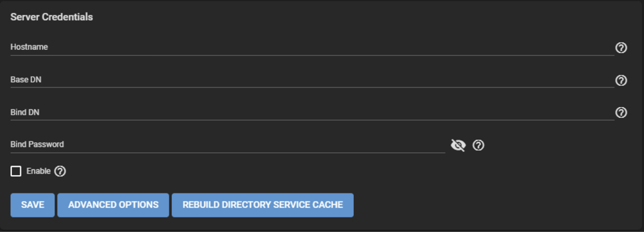Enable the LDAP service checkbox

point(16,171)
